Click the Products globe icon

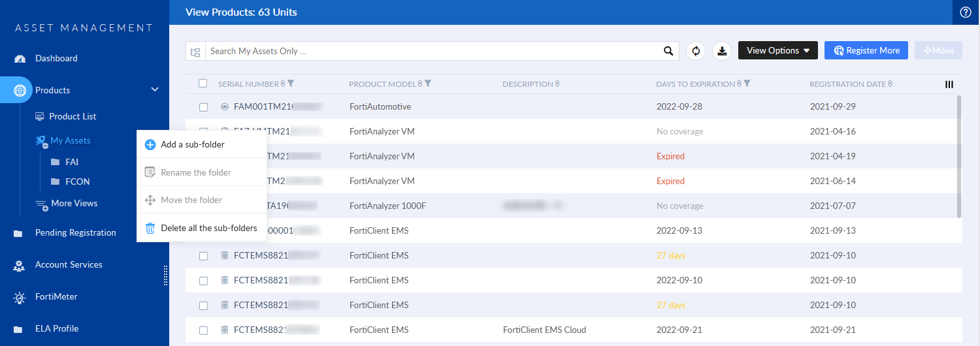(x=20, y=90)
